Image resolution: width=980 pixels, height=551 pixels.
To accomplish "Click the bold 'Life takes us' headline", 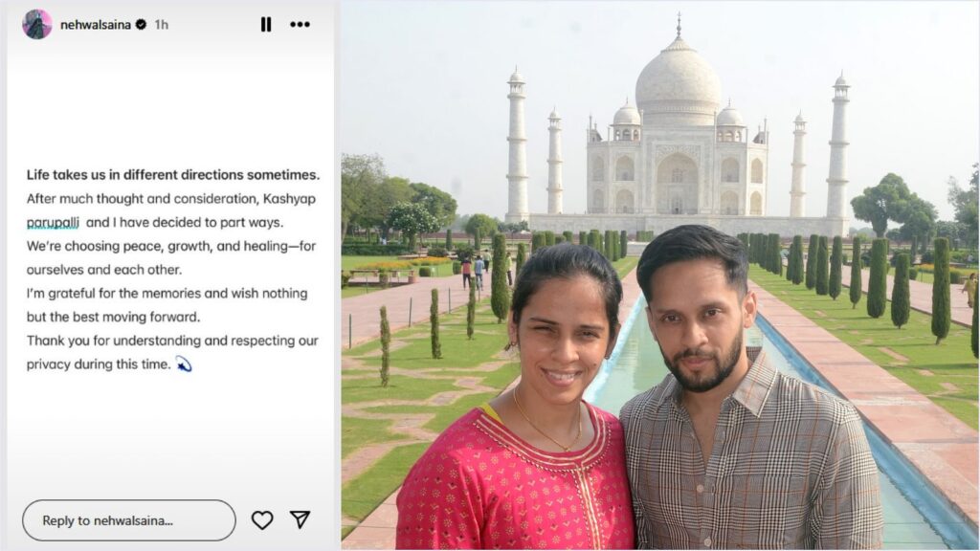I will pyautogui.click(x=172, y=175).
